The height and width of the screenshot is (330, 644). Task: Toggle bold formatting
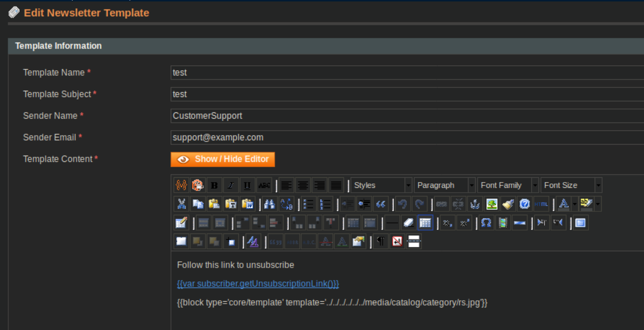click(214, 185)
